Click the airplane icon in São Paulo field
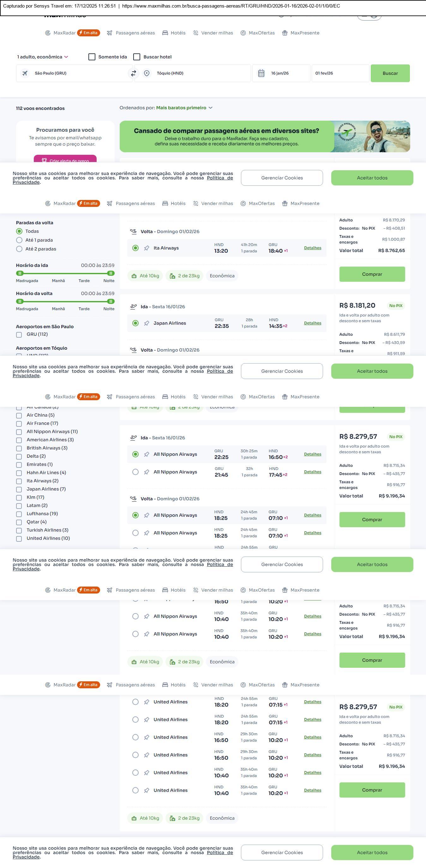This screenshot has width=426, height=868. pos(25,73)
